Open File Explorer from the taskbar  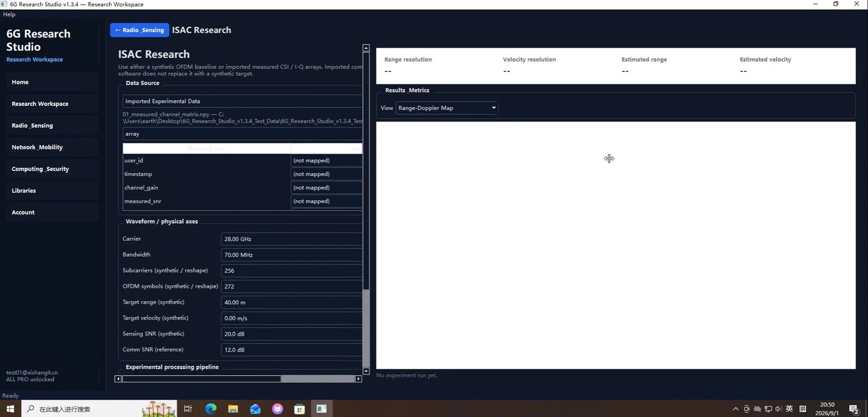click(233, 409)
